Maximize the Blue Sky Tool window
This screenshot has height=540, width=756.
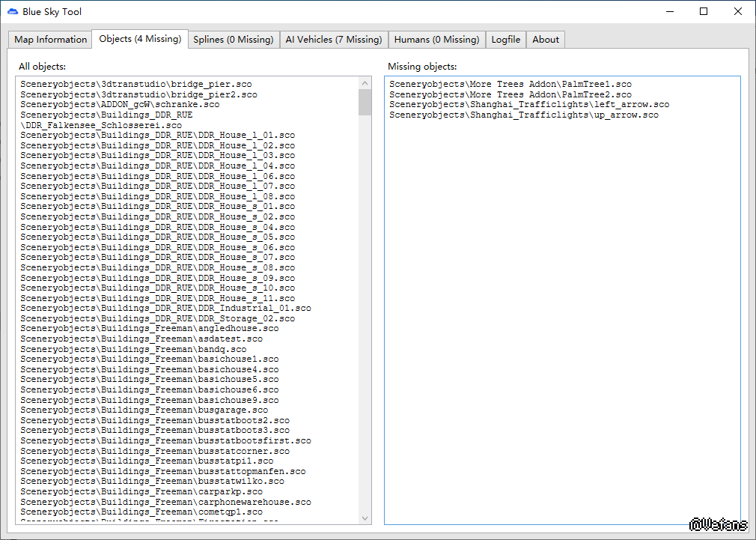click(x=704, y=12)
